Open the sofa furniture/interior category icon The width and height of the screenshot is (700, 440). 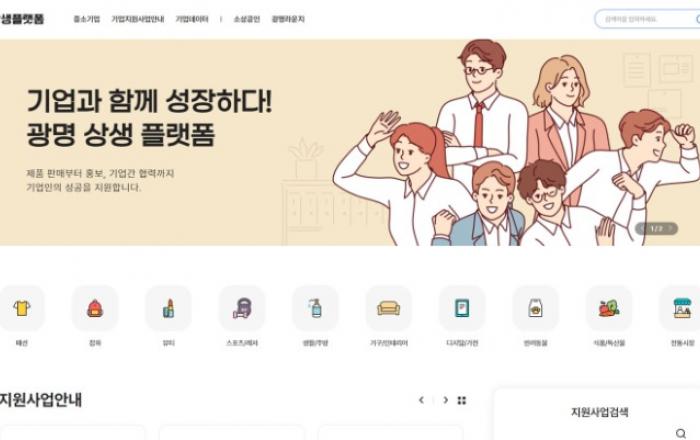coord(388,308)
